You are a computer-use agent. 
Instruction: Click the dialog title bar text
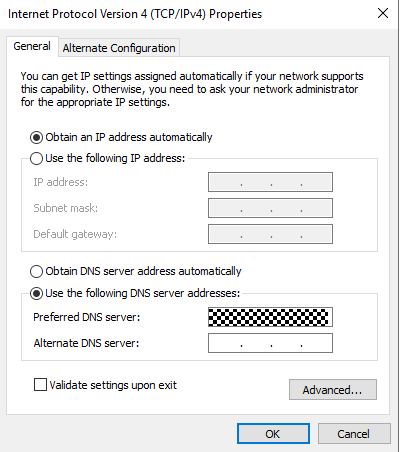pos(135,14)
